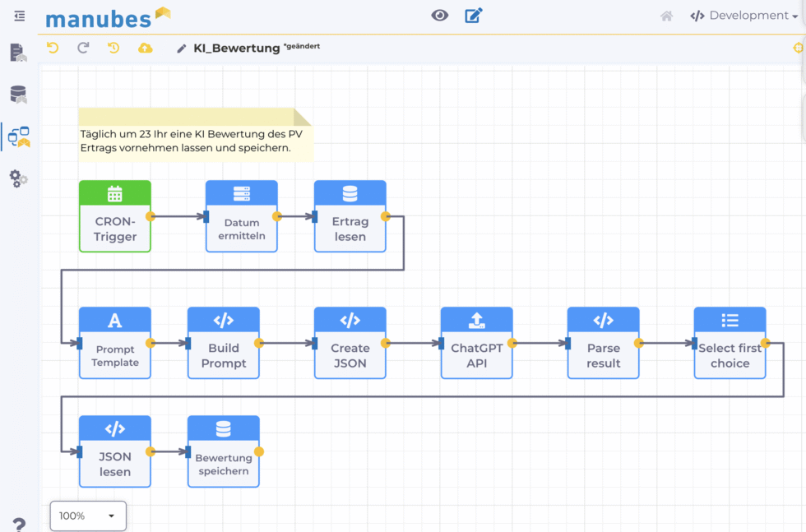This screenshot has height=532, width=806.
Task: Open the 100% zoom level dropdown
Action: pos(88,516)
